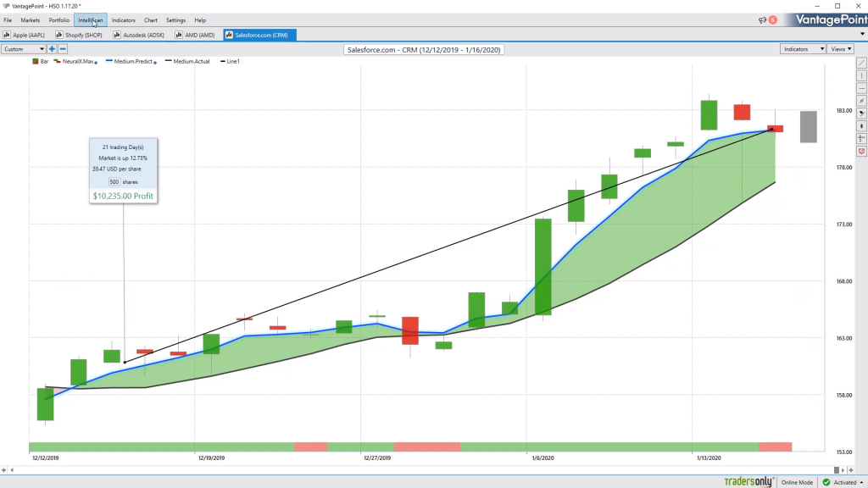Click the small blue dot after Medium.Predict

[155, 63]
